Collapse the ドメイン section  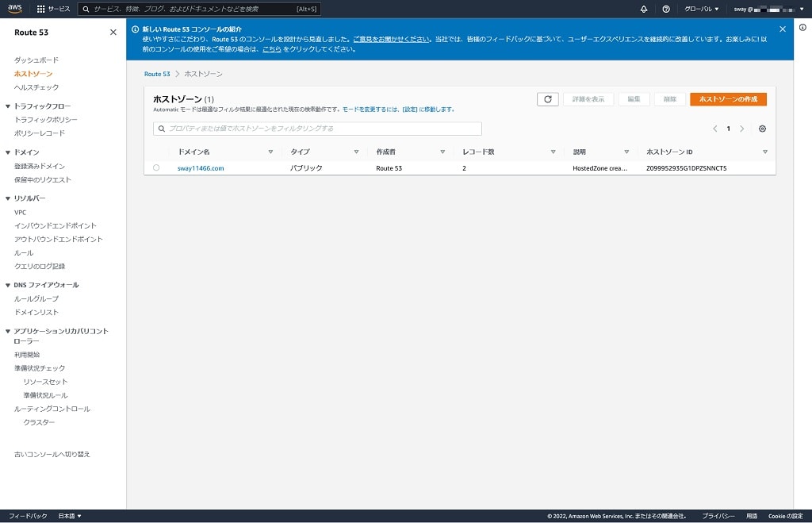(x=8, y=152)
